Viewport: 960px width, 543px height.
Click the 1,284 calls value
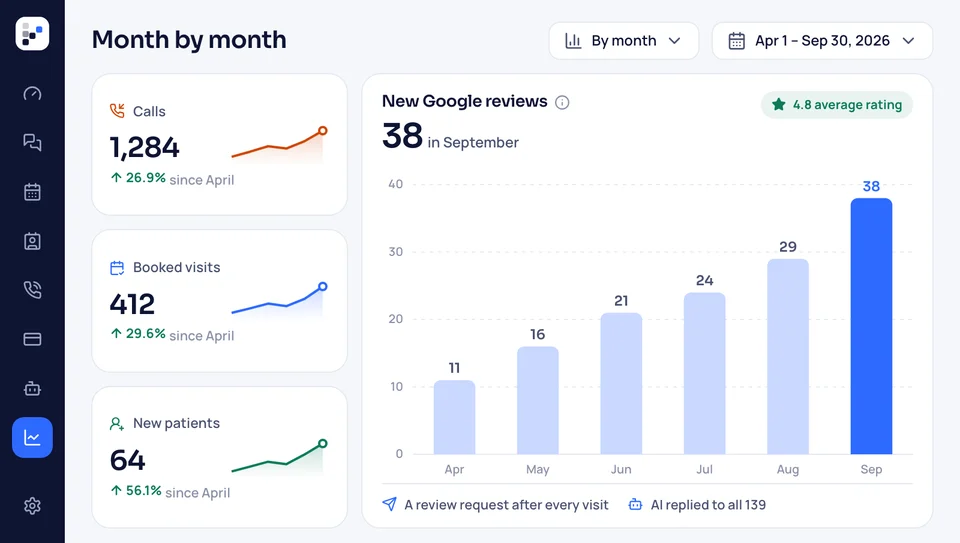pyautogui.click(x=144, y=148)
